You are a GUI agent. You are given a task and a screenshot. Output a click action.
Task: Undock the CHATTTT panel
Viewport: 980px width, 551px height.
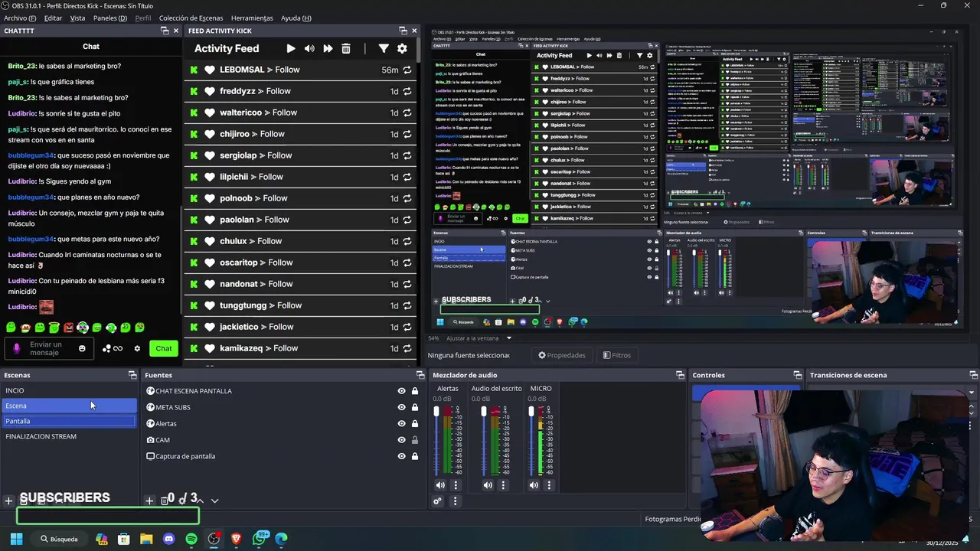pyautogui.click(x=165, y=31)
